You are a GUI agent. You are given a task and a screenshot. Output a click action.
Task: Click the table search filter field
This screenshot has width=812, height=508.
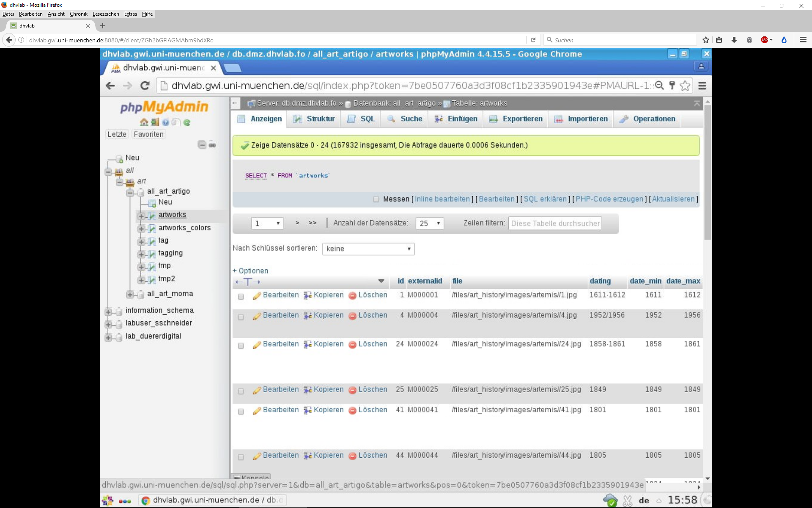[554, 223]
